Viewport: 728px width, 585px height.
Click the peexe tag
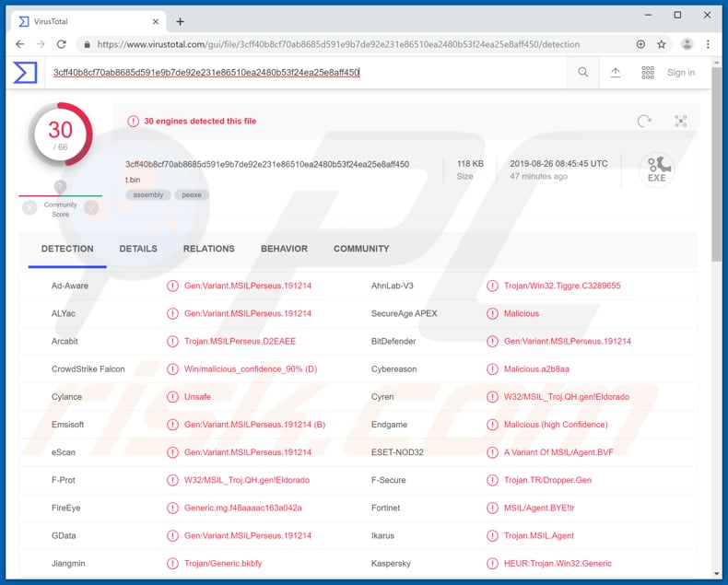pos(192,195)
